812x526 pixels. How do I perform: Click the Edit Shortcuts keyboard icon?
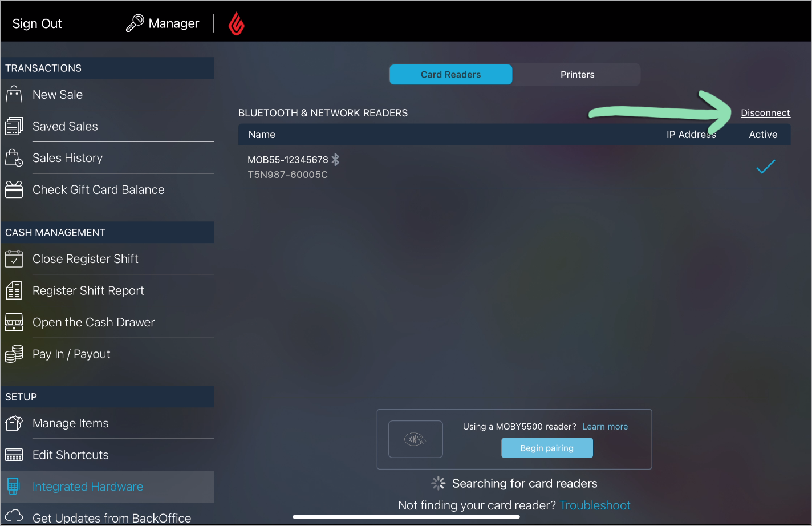tap(14, 455)
